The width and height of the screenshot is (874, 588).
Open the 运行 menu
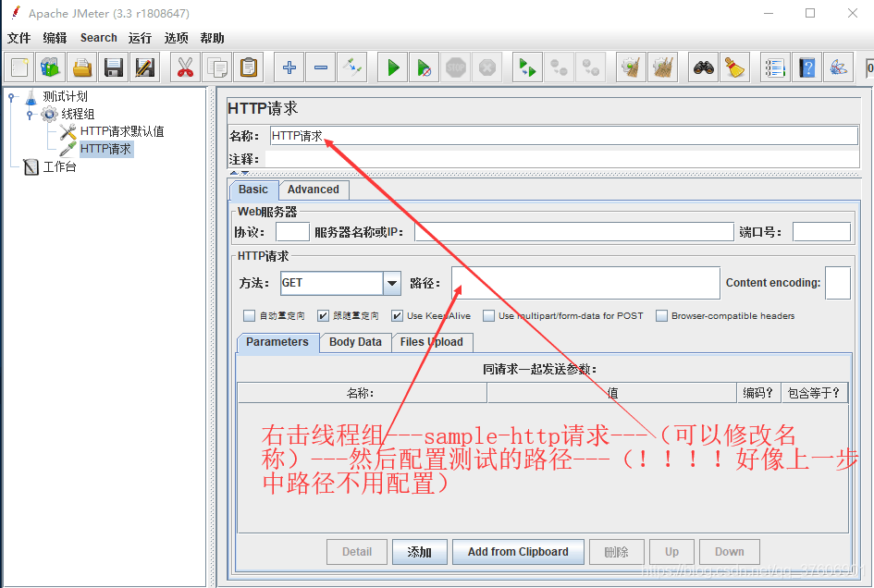(140, 38)
